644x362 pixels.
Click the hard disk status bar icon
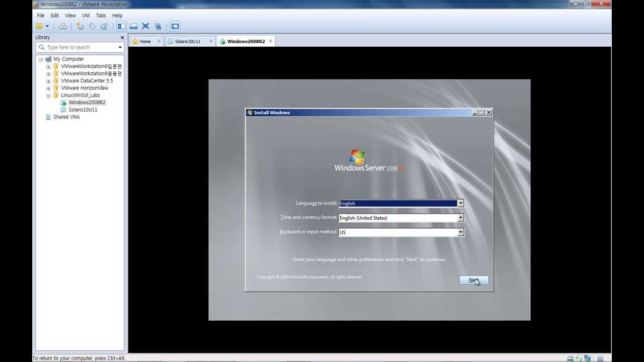[x=570, y=358]
